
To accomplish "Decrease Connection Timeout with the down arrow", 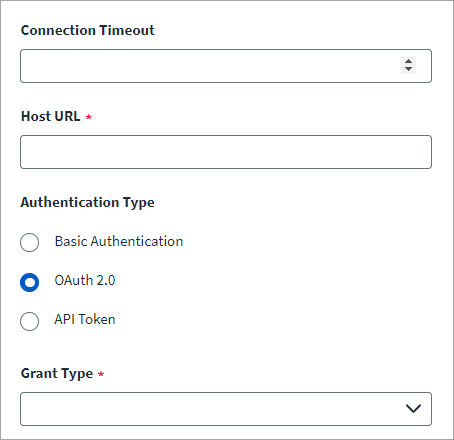I will 408,69.
